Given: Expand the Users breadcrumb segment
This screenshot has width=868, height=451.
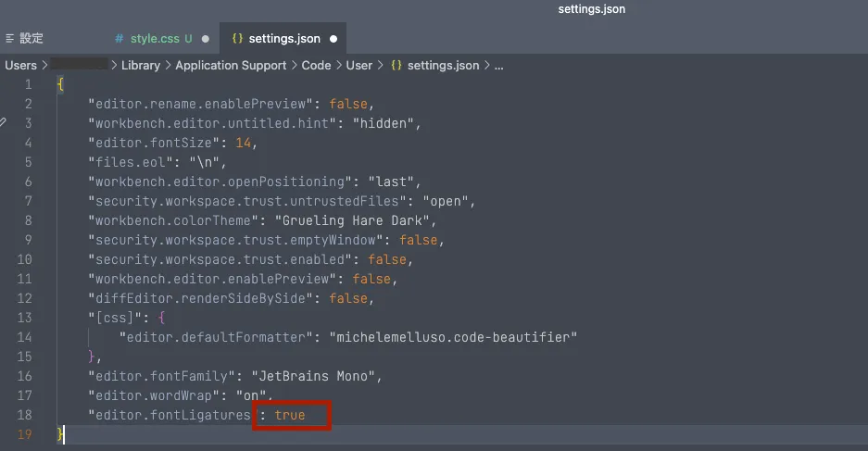Looking at the screenshot, I should [20, 66].
